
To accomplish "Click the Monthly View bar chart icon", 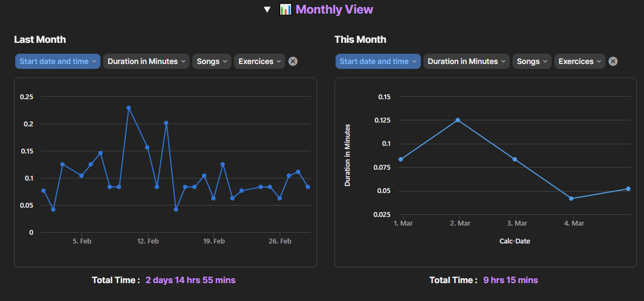I will [286, 10].
